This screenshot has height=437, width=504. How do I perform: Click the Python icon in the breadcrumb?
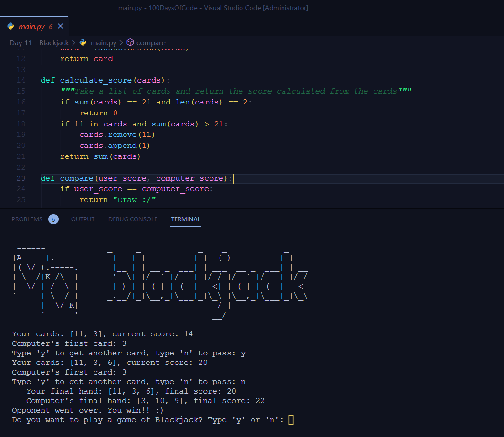pyautogui.click(x=83, y=43)
